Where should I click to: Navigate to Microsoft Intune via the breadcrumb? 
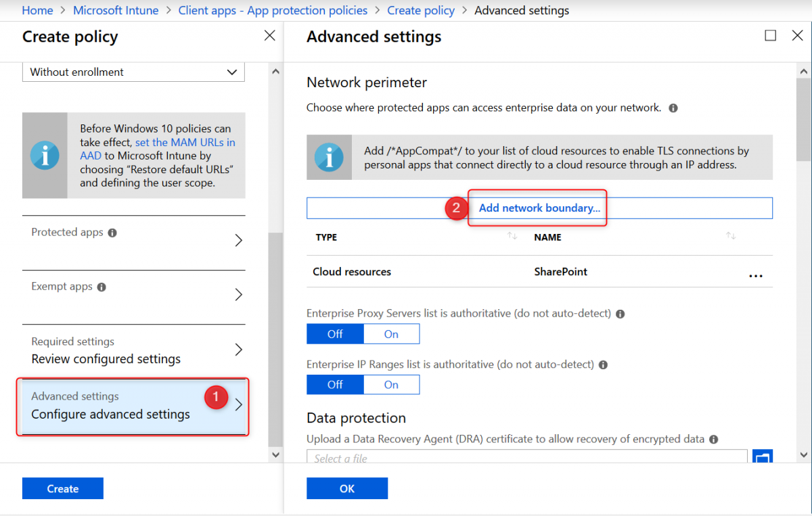(x=115, y=10)
